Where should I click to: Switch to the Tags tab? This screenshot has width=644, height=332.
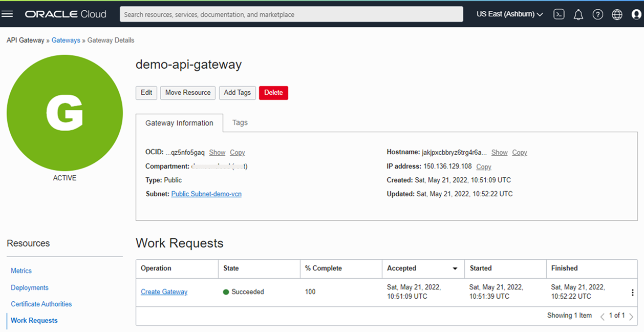pos(240,122)
